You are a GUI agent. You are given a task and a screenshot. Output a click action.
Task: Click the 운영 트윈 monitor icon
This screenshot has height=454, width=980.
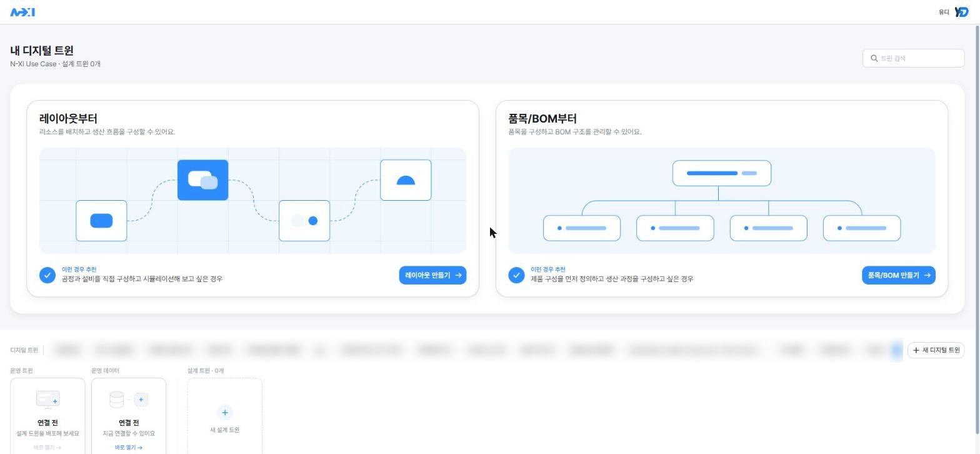pos(47,399)
